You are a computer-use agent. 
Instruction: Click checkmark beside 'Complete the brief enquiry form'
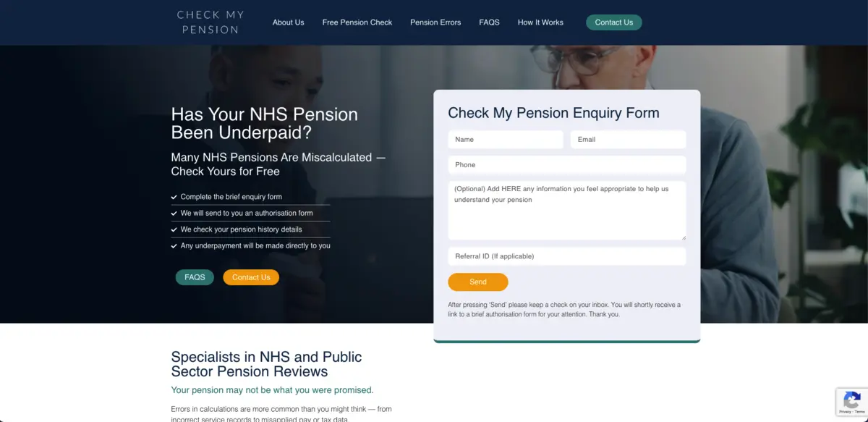pyautogui.click(x=174, y=197)
